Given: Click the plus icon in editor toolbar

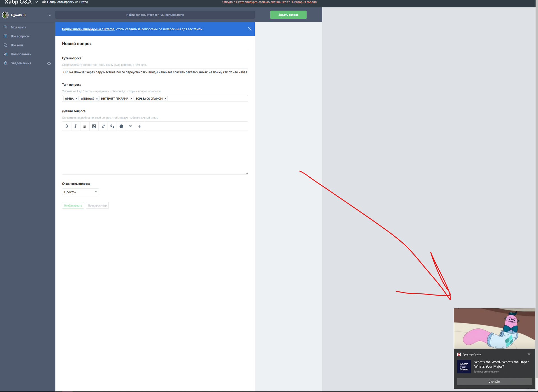Looking at the screenshot, I should click(x=140, y=126).
